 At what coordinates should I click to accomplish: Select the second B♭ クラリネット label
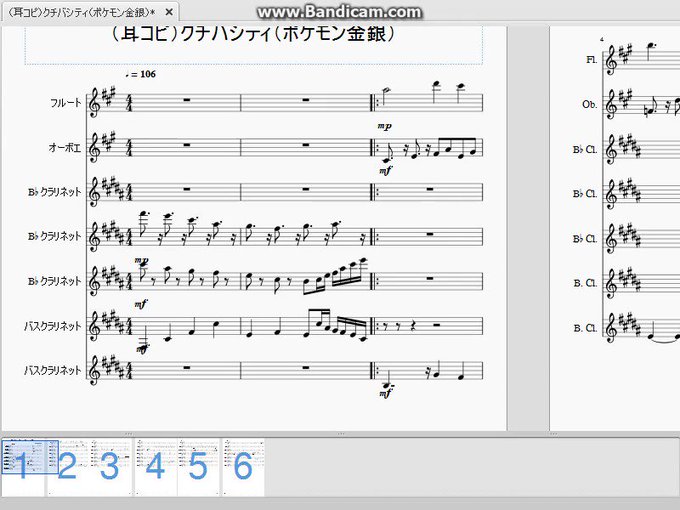pyautogui.click(x=55, y=237)
